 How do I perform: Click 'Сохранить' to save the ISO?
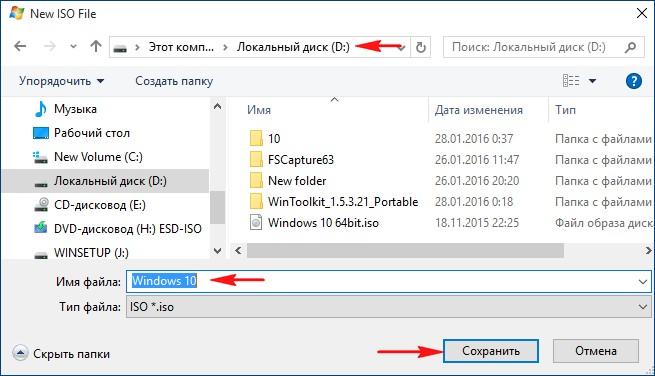491,351
